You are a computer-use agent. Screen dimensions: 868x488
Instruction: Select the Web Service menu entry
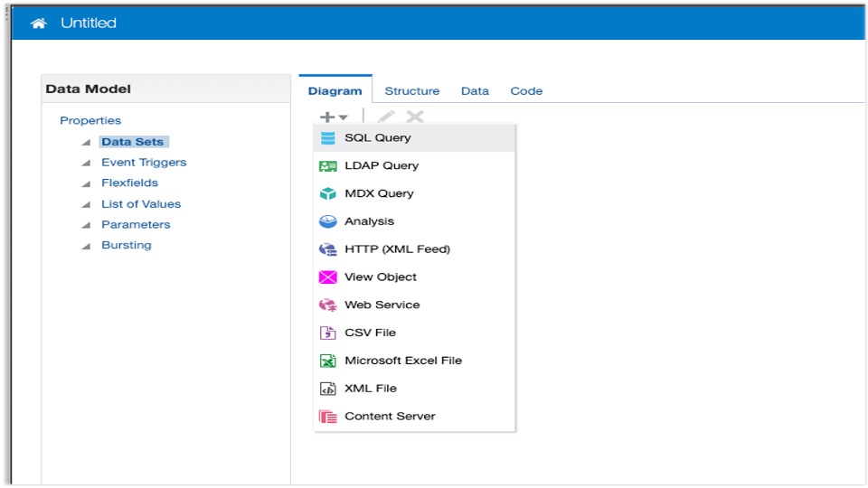(414, 305)
